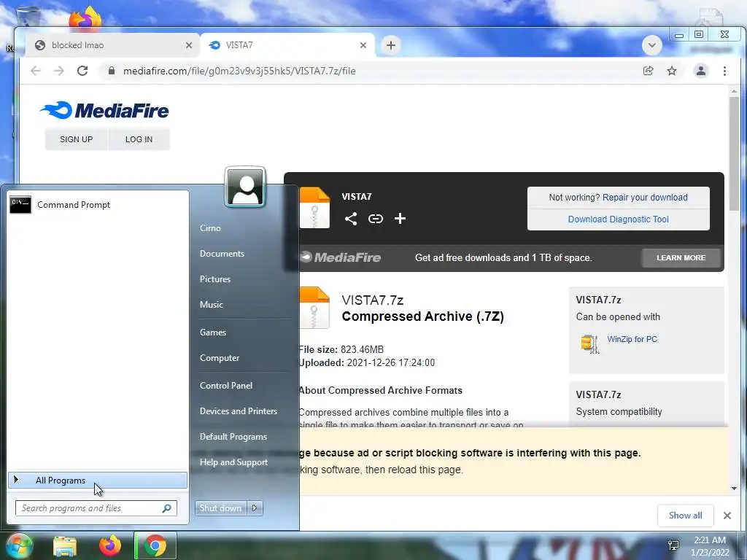This screenshot has height=560, width=747.
Task: Open the Shut down options arrow
Action: pos(255,508)
